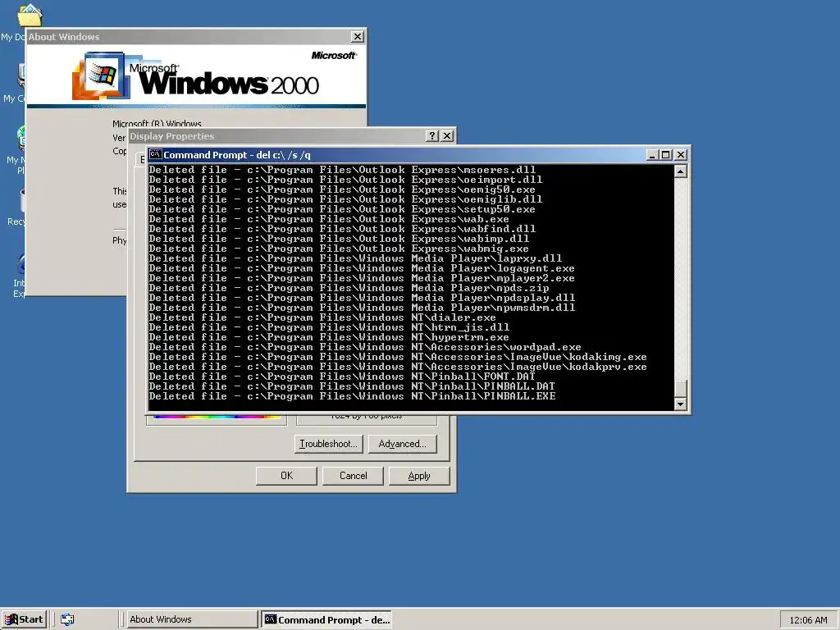The width and height of the screenshot is (840, 630).
Task: Cancel the Display Properties dialog
Action: click(x=353, y=476)
